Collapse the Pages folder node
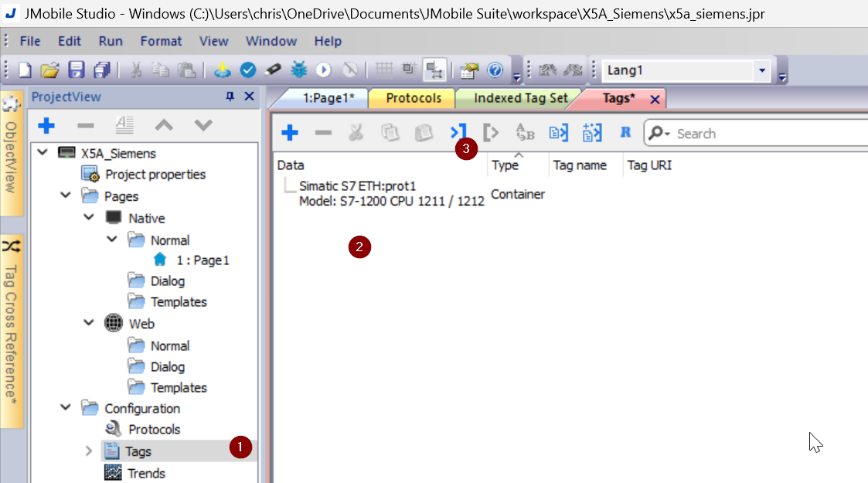The image size is (868, 483). point(66,196)
